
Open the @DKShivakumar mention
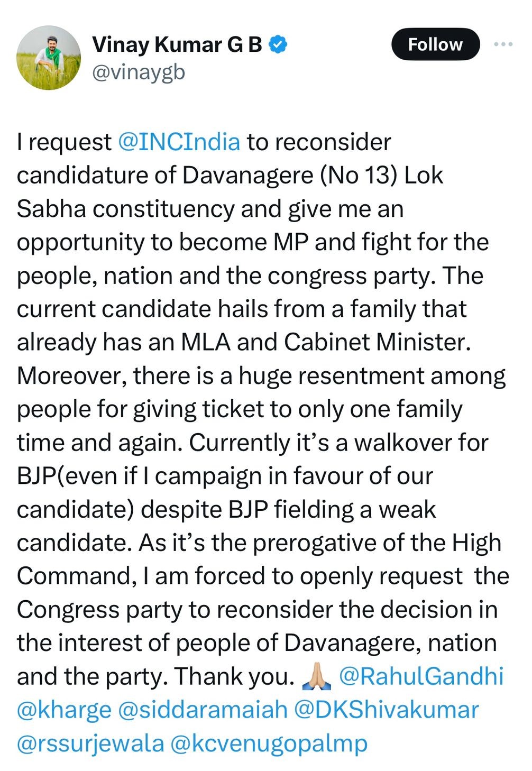(386, 710)
